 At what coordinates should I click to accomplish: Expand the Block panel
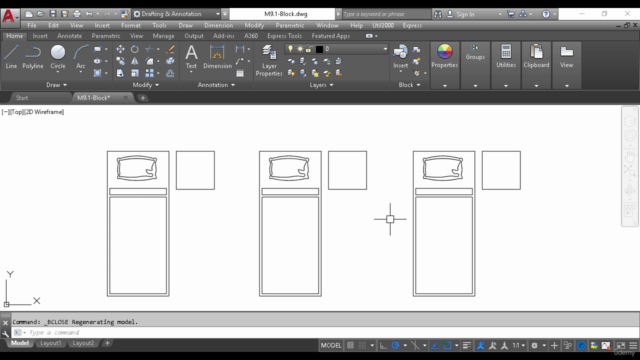coord(409,85)
